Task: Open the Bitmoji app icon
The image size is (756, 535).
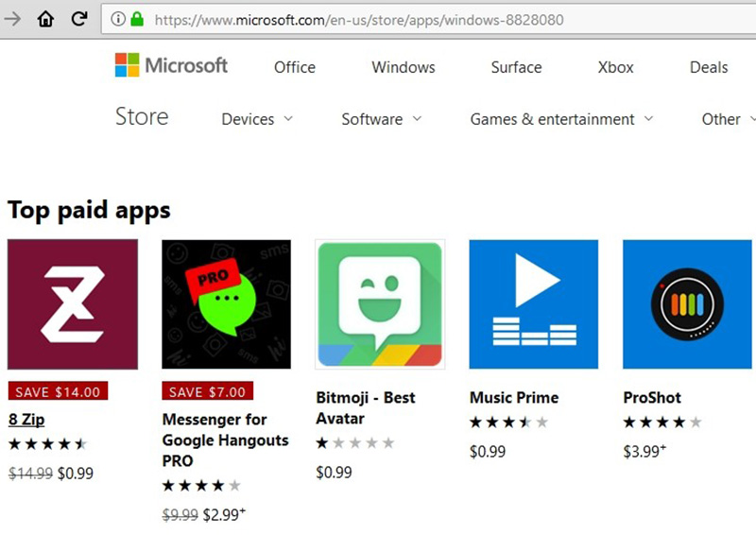Action: (x=380, y=304)
